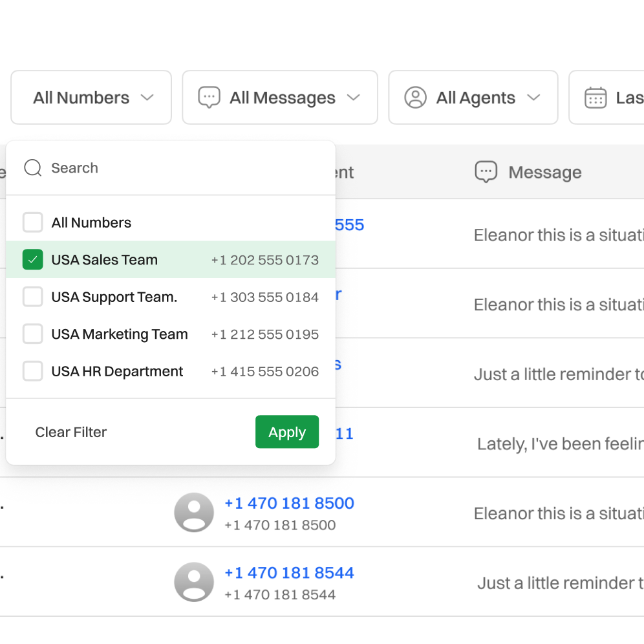
Task: Click the speech bubble icon in All Messages filter
Action: [209, 98]
